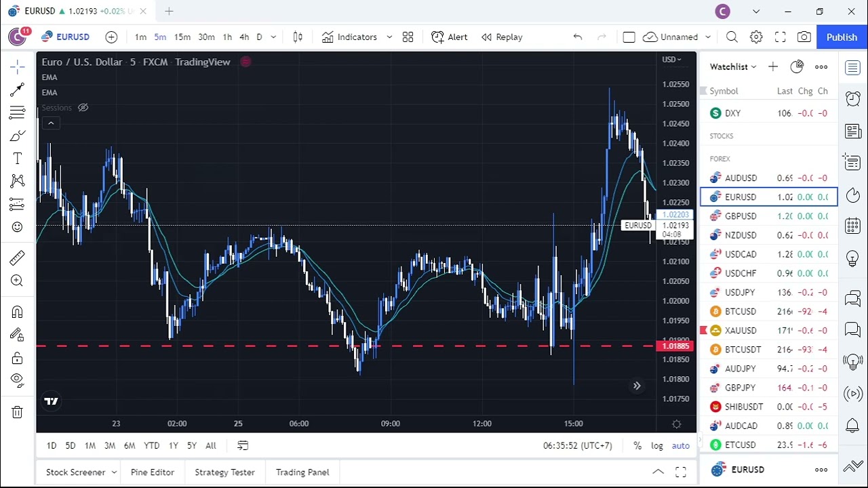
Task: Open indicator templates grid
Action: click(408, 37)
